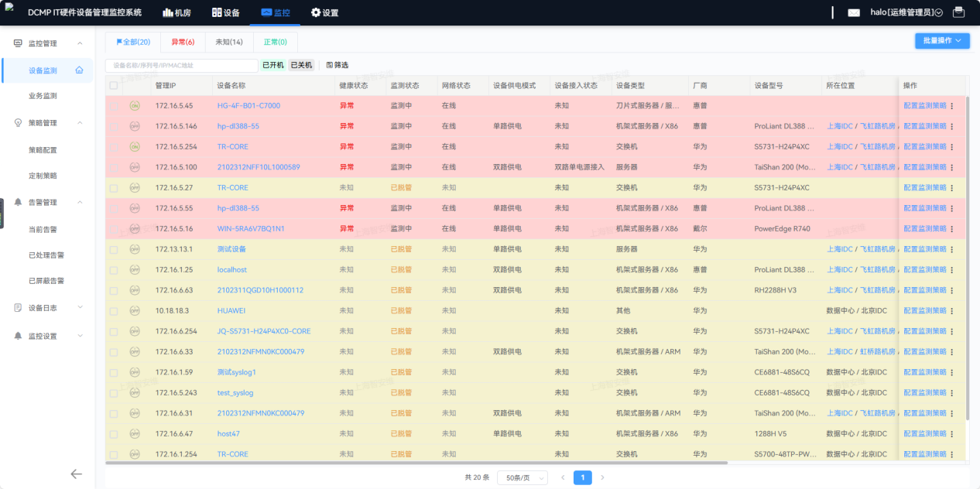Click the archive box icon beside the user name
This screenshot has height=489, width=980.
pos(959,12)
